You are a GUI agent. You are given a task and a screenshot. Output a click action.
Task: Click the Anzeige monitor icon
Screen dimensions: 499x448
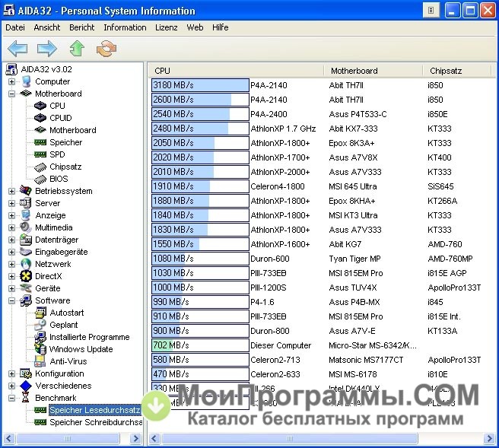[26, 215]
